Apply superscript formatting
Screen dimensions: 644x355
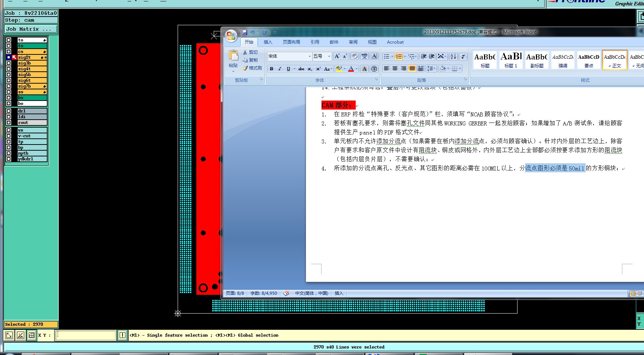coord(318,69)
